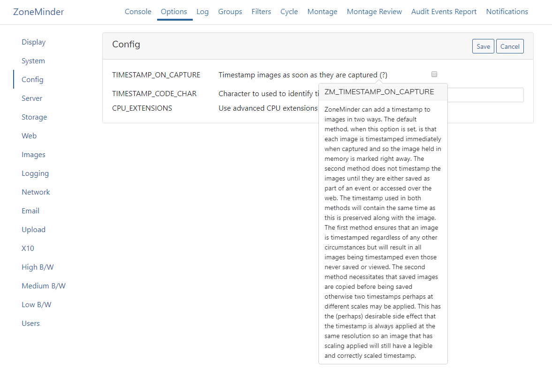Select the Options tab
This screenshot has height=392, width=552.
(174, 12)
